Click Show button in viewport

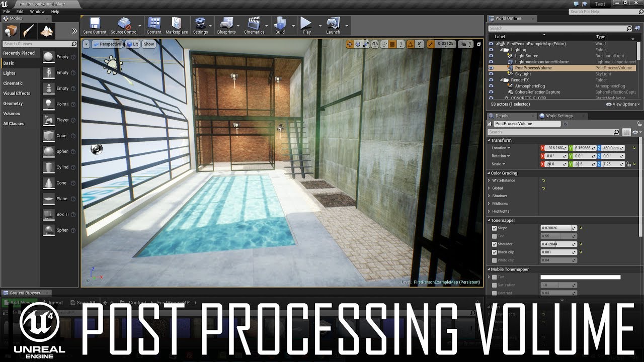click(x=149, y=44)
